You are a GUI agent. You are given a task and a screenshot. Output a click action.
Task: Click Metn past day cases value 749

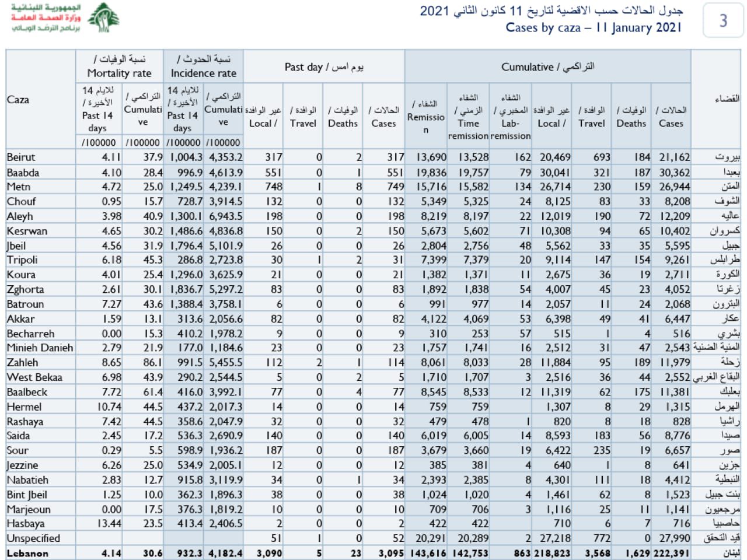click(x=396, y=187)
